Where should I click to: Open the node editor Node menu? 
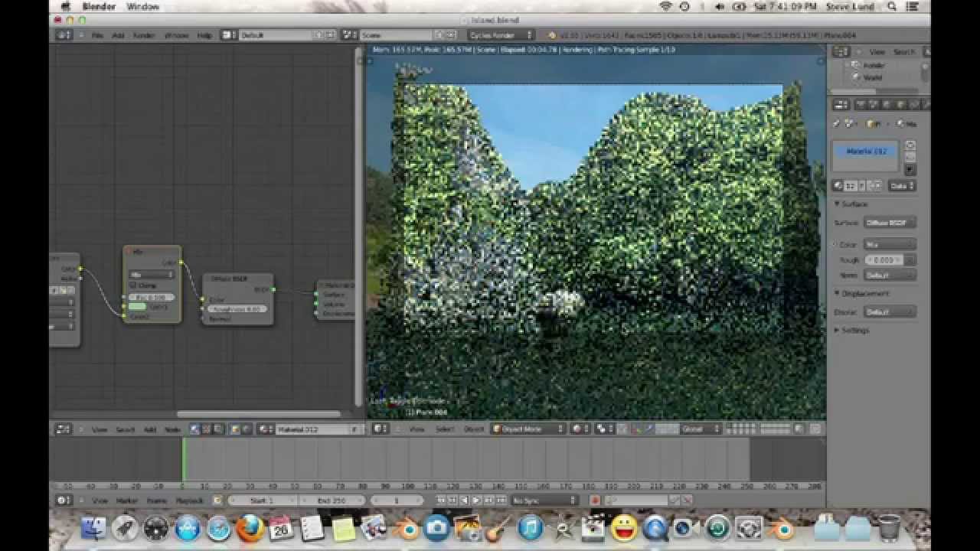coord(172,429)
